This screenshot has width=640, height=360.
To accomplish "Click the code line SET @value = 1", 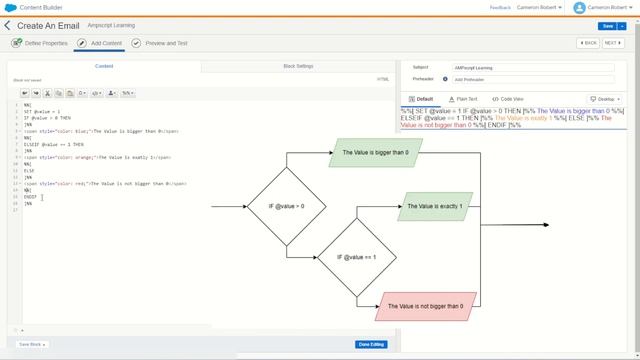I will point(42,111).
